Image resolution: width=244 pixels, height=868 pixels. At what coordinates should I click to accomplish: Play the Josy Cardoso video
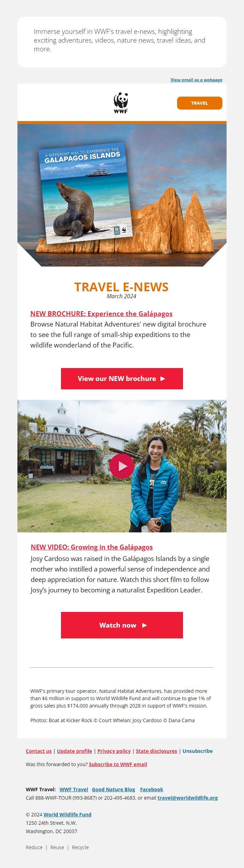tap(122, 466)
